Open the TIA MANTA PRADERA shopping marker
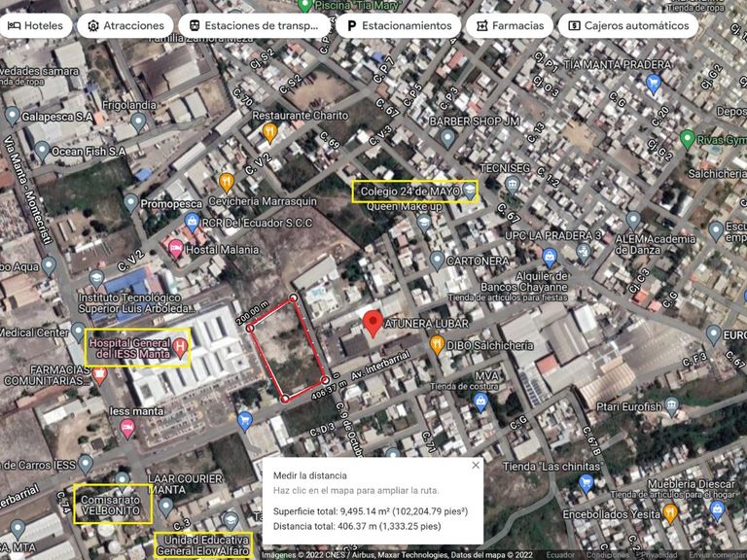 [653, 82]
